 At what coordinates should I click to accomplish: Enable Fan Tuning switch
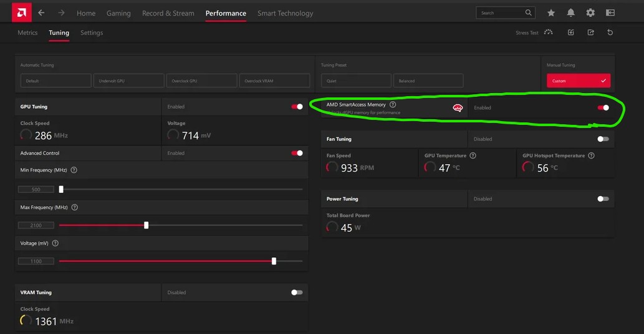[603, 139]
